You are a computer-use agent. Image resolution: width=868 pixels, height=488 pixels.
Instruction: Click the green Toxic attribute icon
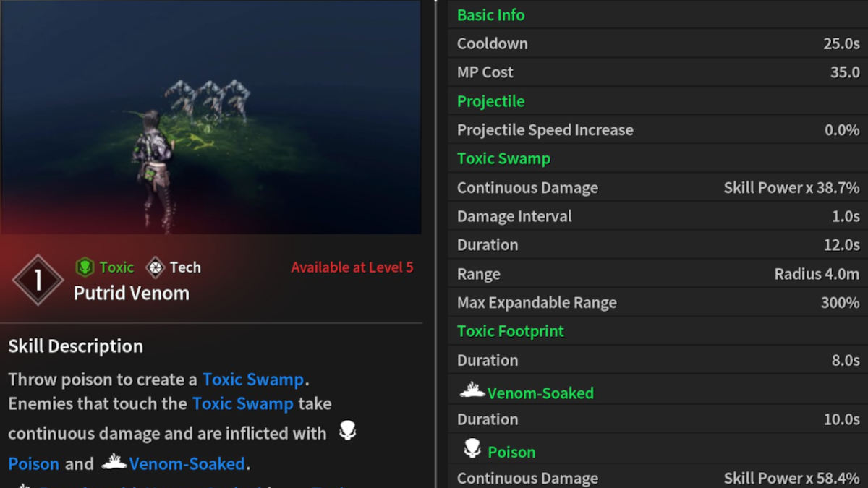[x=85, y=267]
